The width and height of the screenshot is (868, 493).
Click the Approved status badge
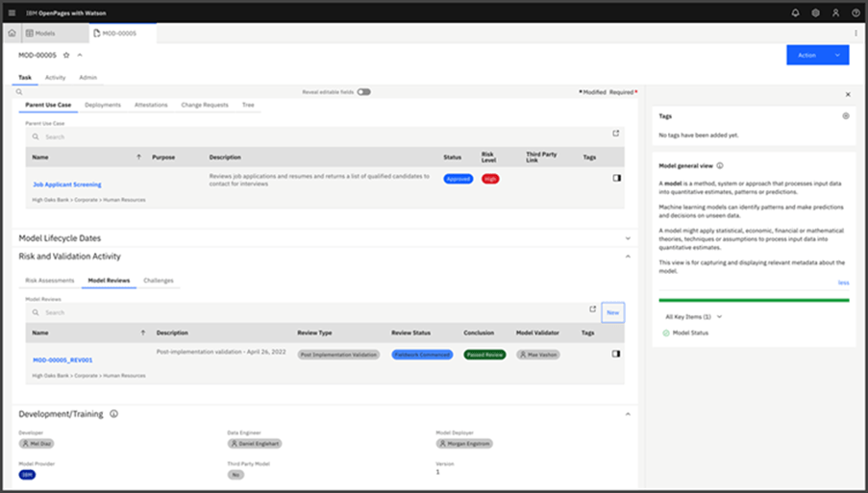(x=458, y=179)
